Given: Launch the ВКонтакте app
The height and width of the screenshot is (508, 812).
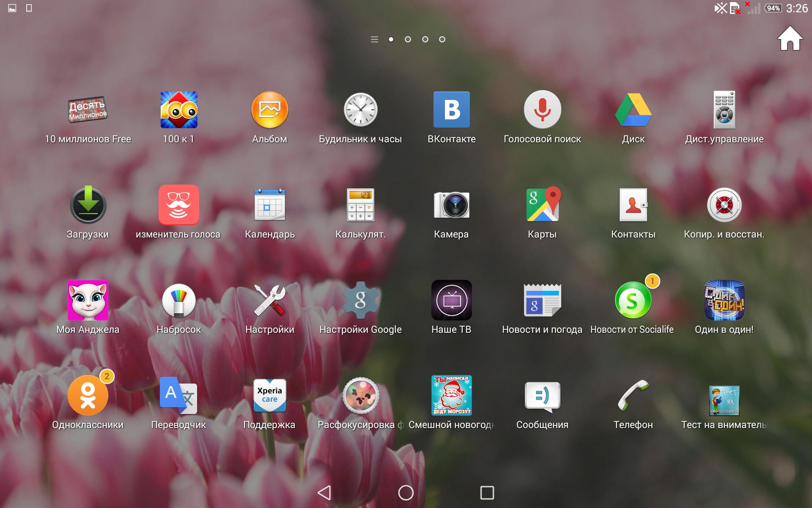Looking at the screenshot, I should 452,110.
